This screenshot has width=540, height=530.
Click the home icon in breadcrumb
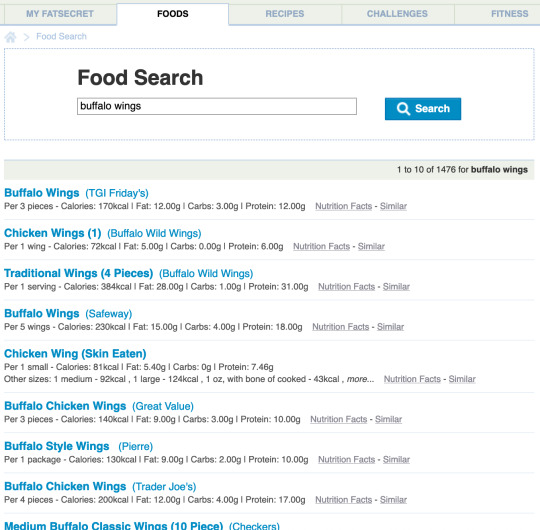pyautogui.click(x=10, y=37)
